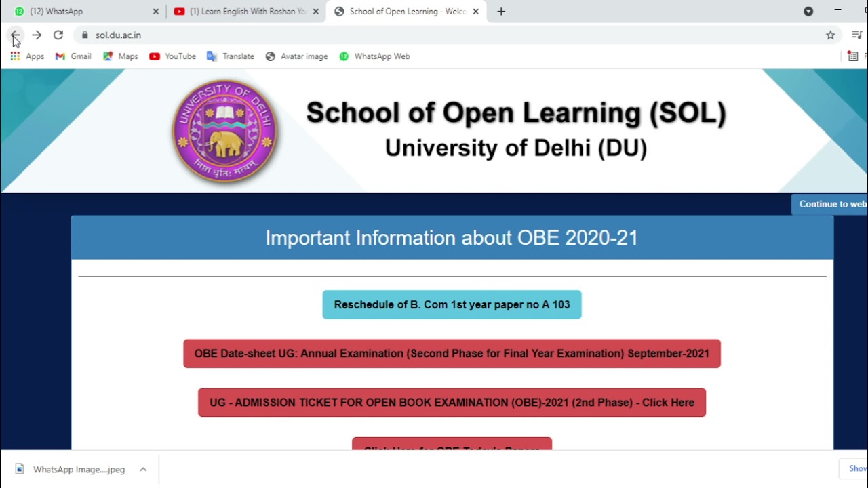
Task: Open the Translate bookmark
Action: [x=231, y=56]
